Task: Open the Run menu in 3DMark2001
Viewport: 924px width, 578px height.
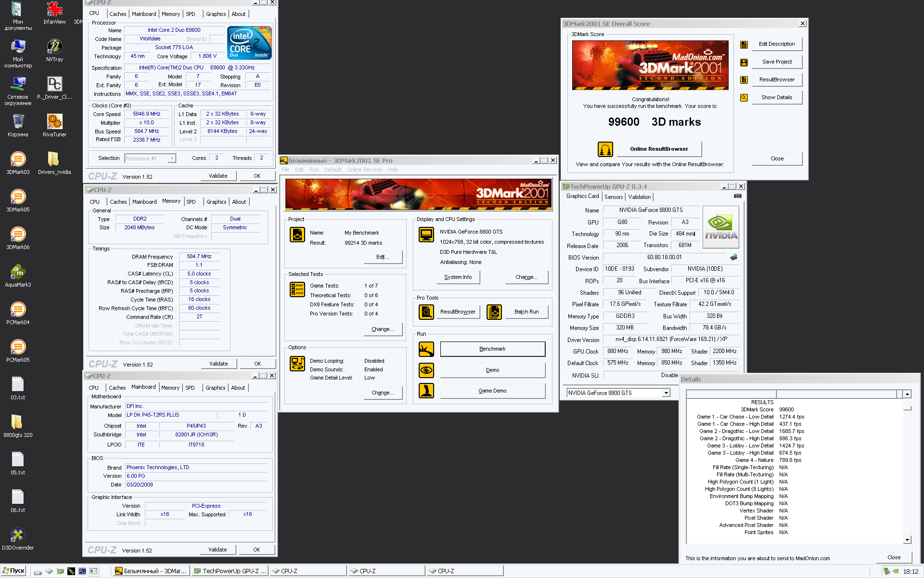Action: [x=314, y=170]
